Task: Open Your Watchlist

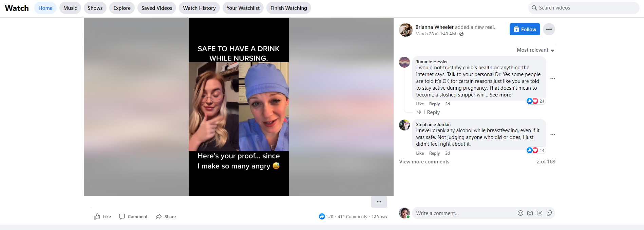Action: click(x=243, y=8)
